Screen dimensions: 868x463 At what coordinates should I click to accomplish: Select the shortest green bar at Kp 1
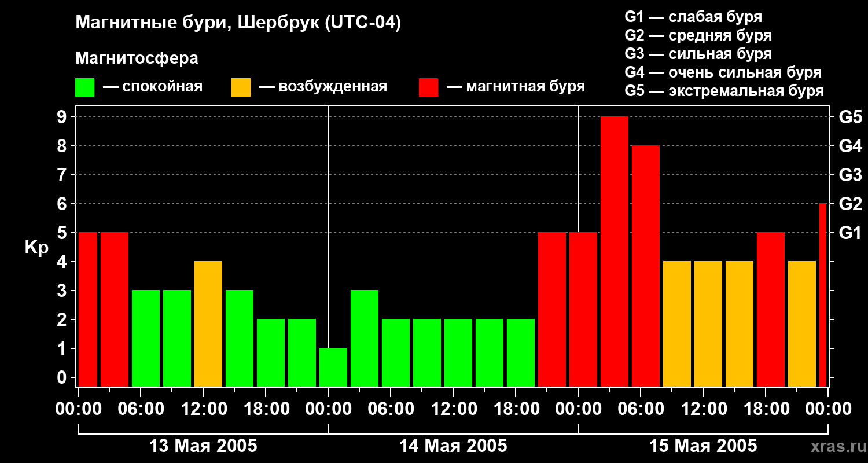coord(333,368)
